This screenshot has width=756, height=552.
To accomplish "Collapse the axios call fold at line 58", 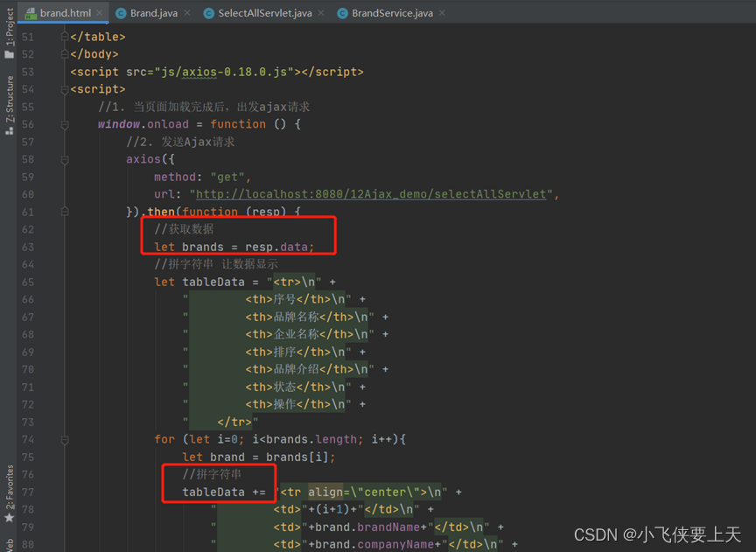I will 65,159.
